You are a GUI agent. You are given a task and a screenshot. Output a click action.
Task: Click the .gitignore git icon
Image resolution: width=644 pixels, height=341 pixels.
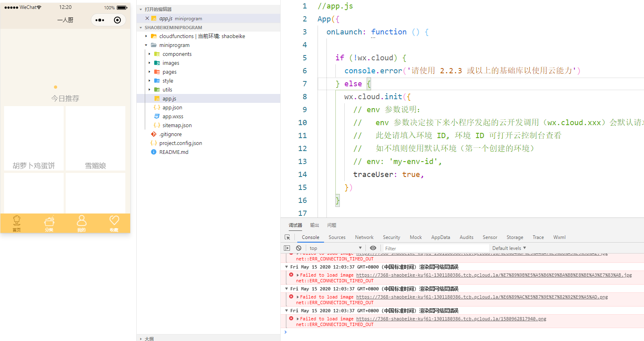click(x=154, y=134)
